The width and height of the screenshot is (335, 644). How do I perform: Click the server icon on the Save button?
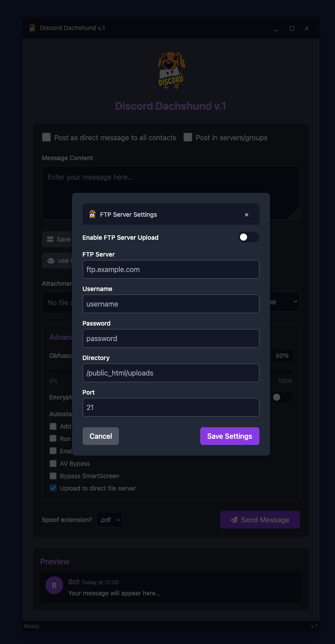[x=50, y=239]
